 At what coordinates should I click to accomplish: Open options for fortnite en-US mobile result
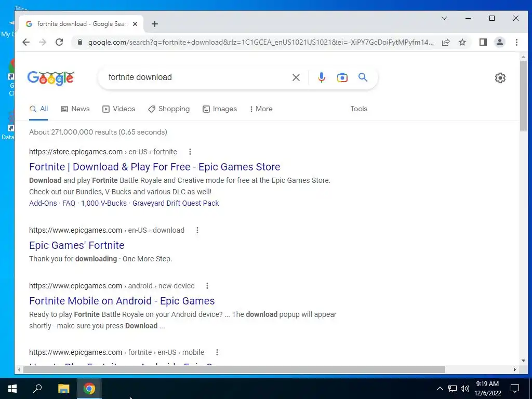pos(217,353)
